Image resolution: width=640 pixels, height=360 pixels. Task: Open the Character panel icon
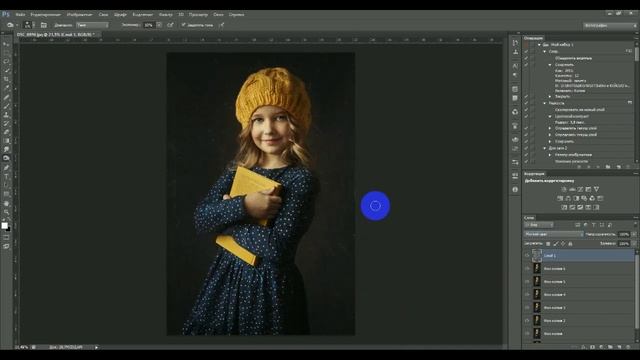point(515,66)
